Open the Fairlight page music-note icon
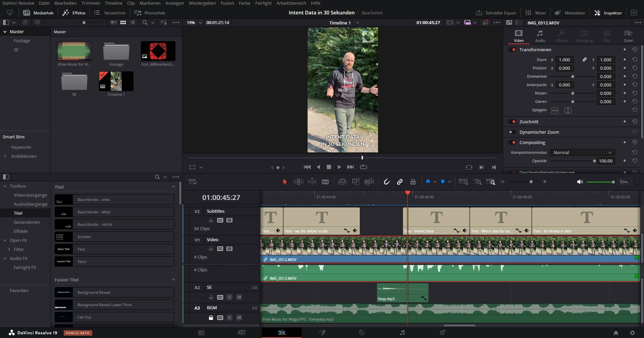The image size is (644, 338). tap(402, 333)
